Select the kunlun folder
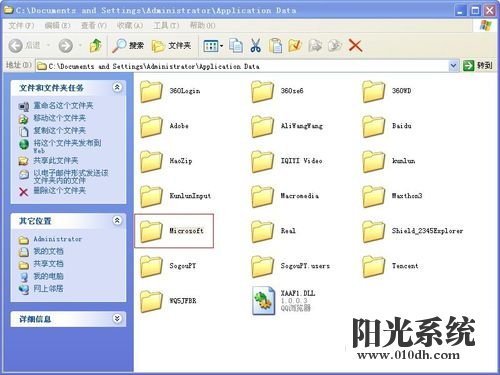Image resolution: width=500 pixels, height=375 pixels. 389,161
